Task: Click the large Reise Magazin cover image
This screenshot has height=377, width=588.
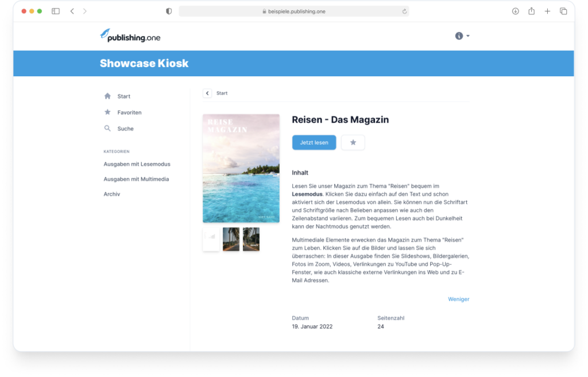Action: [241, 168]
